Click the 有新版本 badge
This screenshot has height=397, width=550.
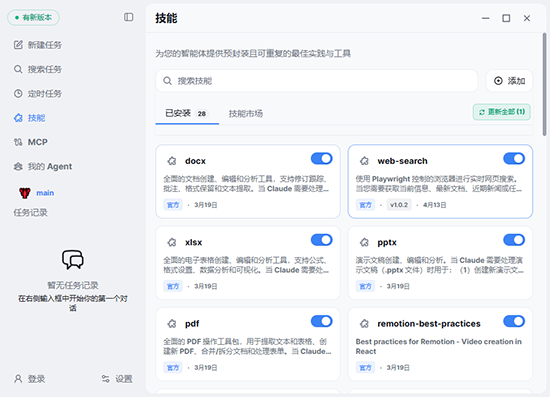(33, 18)
